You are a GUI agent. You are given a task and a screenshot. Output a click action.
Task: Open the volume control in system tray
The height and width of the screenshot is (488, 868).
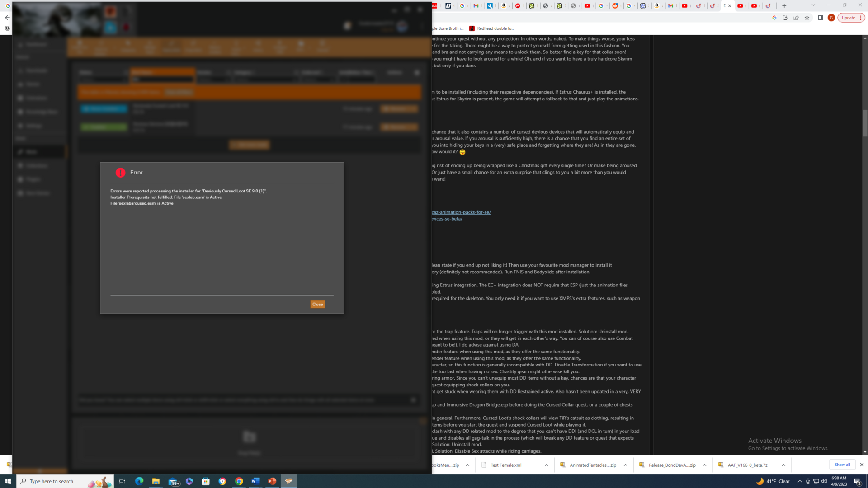(824, 481)
